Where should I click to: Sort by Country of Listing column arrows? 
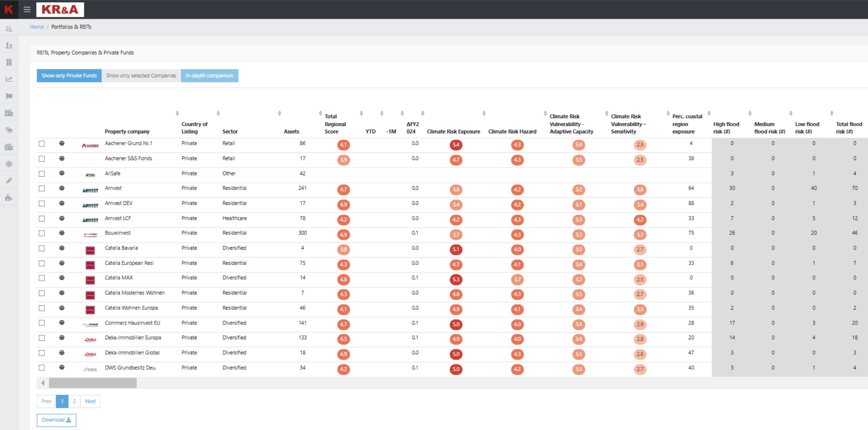[218, 113]
